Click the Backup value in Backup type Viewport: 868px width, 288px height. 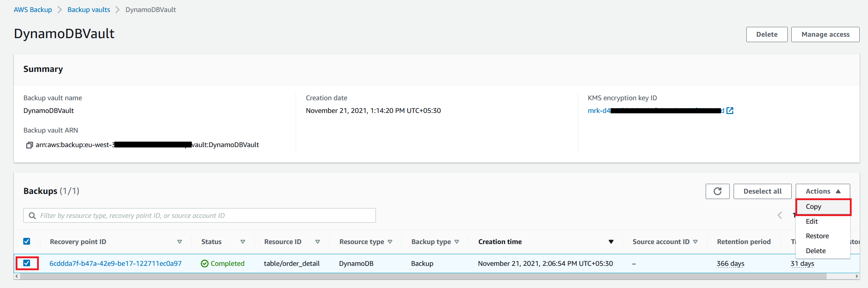422,264
